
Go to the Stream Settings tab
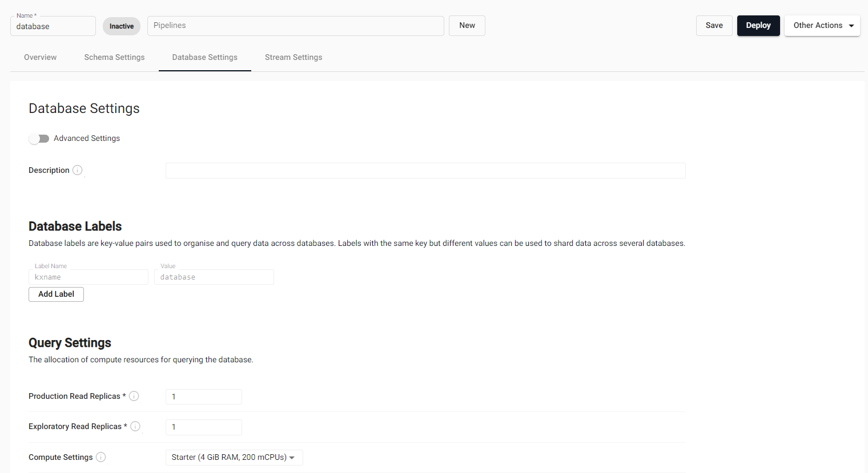(x=294, y=58)
